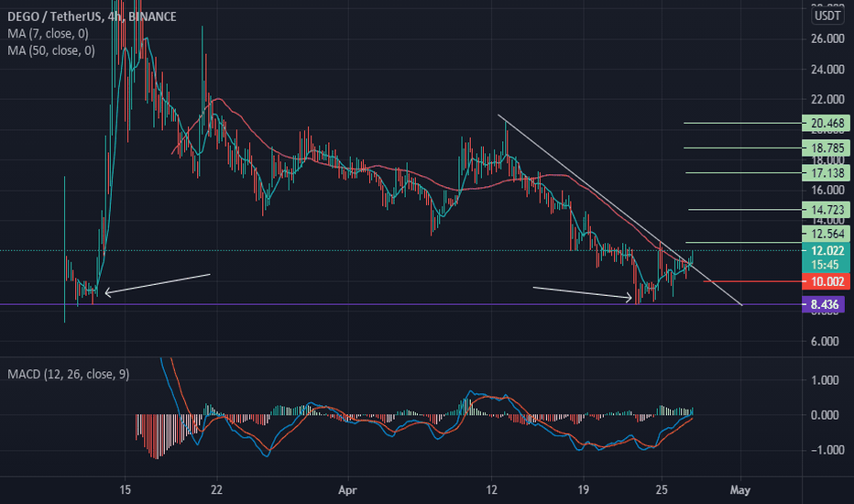
Task: Click the 15 date label on time axis
Action: [126, 490]
